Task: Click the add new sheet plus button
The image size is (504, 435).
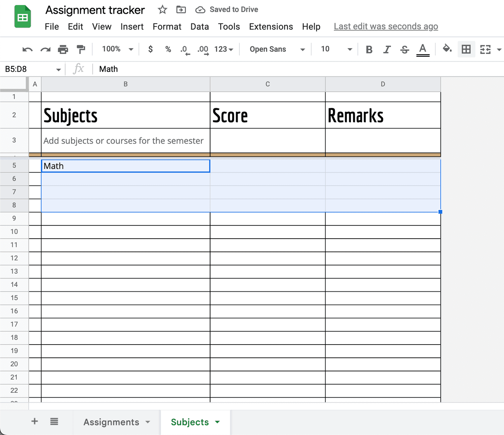Action: [x=35, y=421]
